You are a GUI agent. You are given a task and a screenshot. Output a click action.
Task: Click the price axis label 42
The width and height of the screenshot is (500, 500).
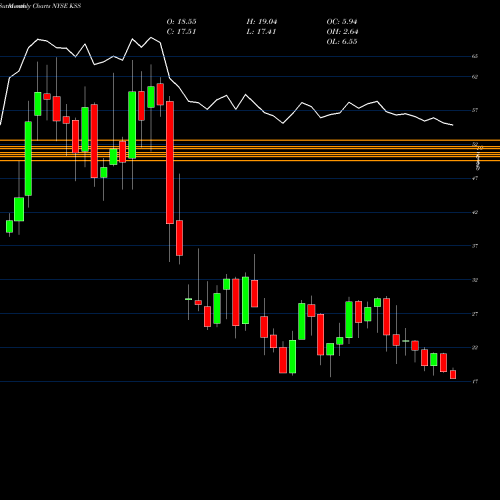475,212
